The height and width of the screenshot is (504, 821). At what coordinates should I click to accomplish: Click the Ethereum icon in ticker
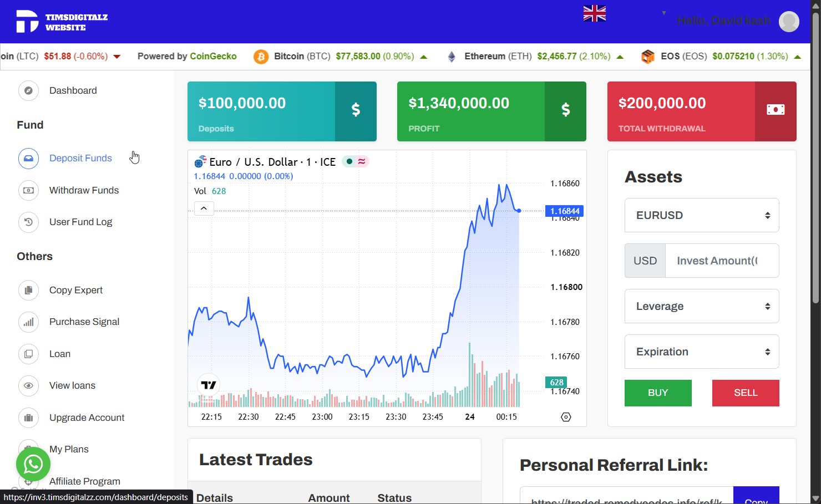click(452, 57)
